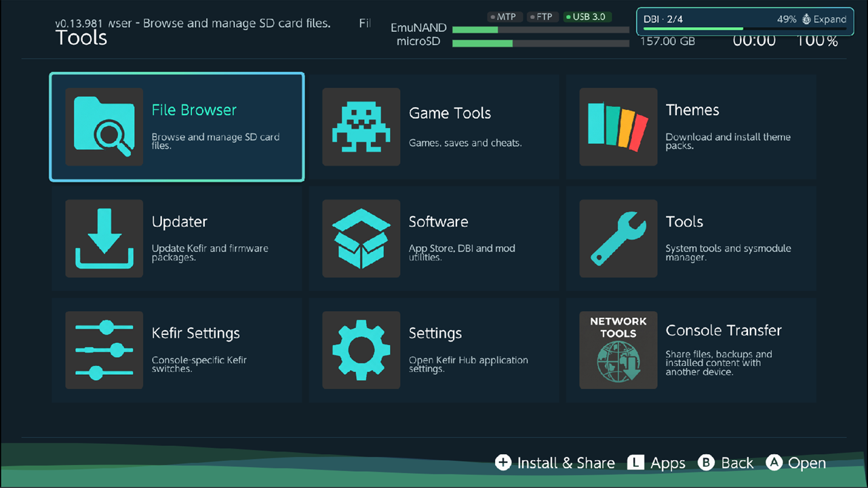Select the "Console Transfer" tile title
This screenshot has height=488, width=868.
(x=724, y=330)
